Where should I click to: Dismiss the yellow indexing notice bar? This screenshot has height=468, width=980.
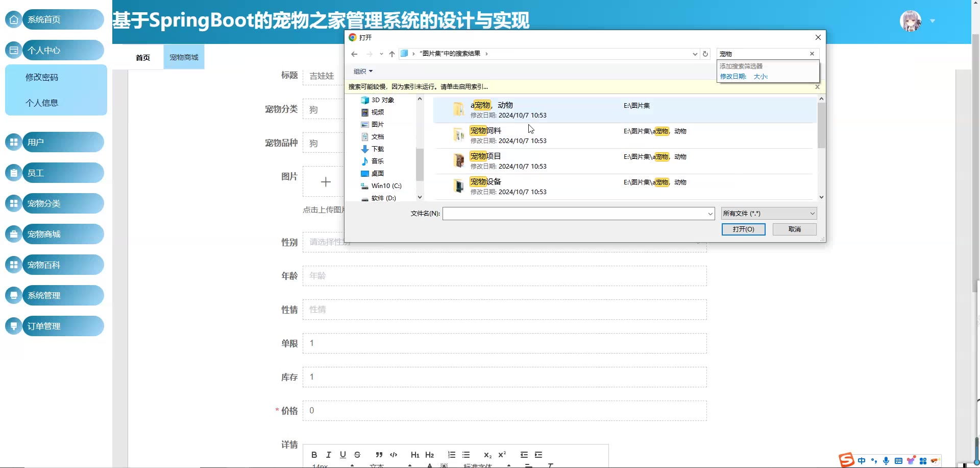(817, 87)
